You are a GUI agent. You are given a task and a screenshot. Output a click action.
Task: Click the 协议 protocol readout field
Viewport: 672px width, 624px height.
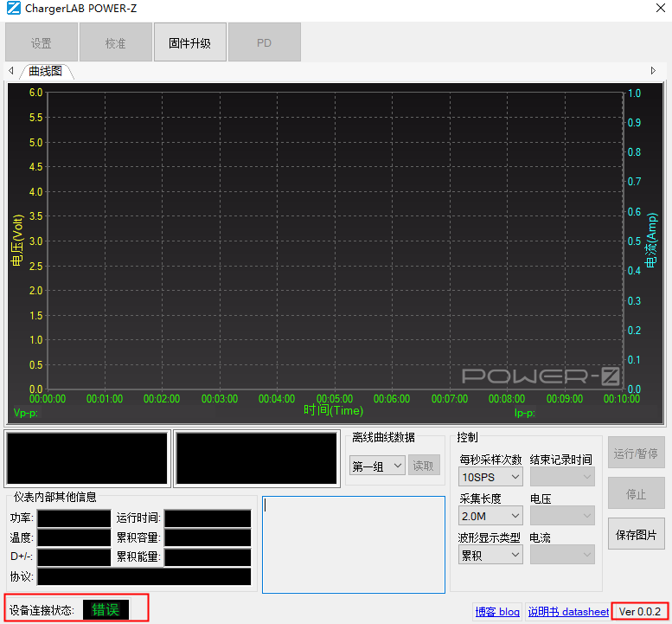click(144, 576)
